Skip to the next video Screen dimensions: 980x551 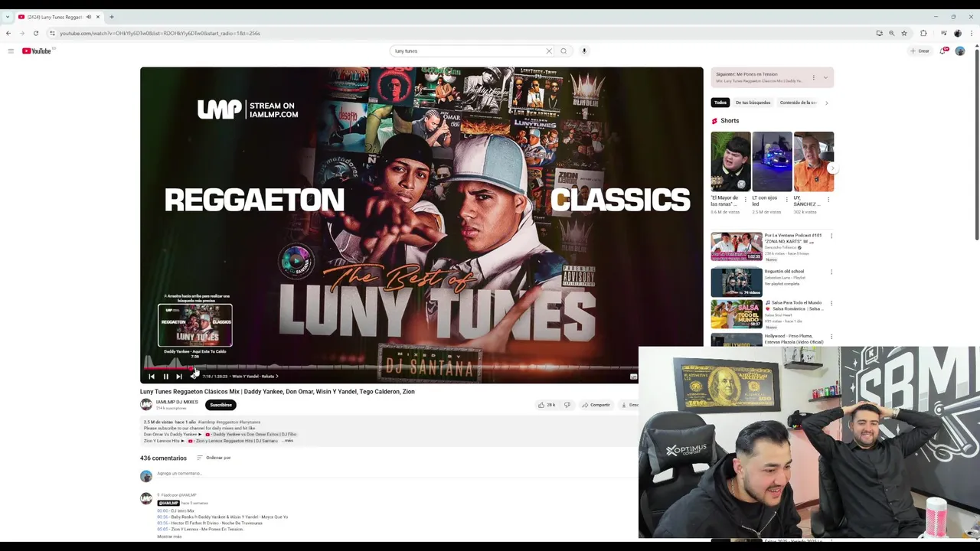point(179,377)
